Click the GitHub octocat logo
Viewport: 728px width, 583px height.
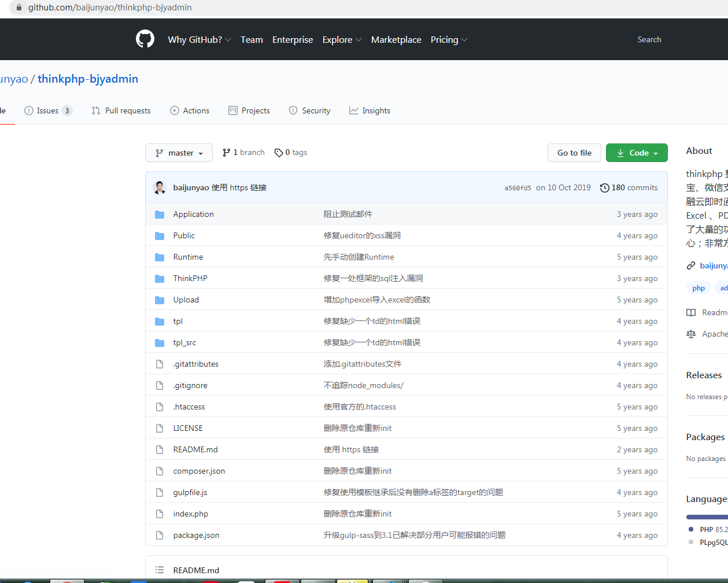point(145,39)
